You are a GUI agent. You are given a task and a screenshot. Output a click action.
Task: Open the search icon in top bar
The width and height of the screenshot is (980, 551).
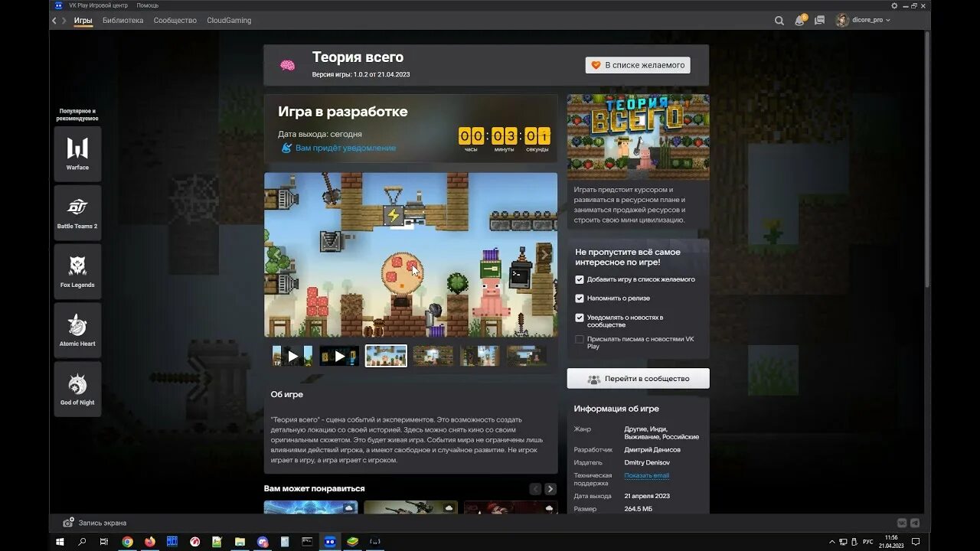pos(779,21)
